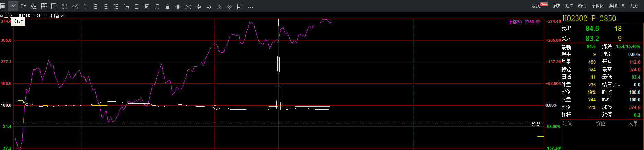Click the 预警 alert line label
The image size is (644, 150).
click(536, 124)
